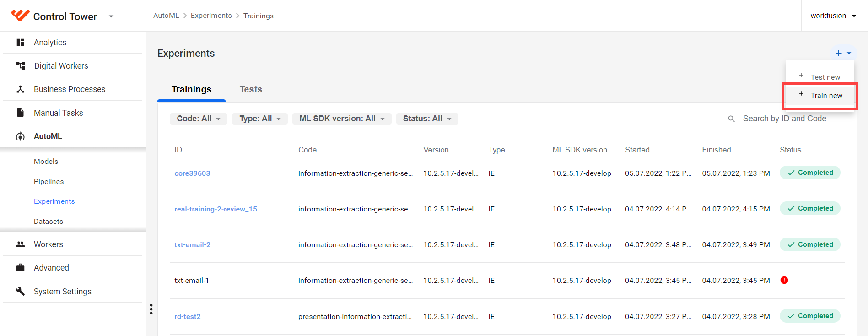Open the workfusion user menu
The image size is (868, 336).
click(833, 16)
